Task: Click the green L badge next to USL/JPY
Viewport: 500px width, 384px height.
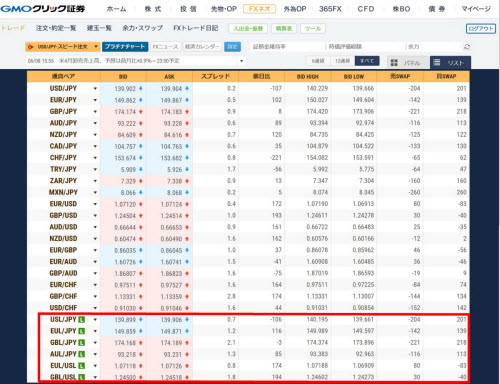Action: click(x=81, y=320)
